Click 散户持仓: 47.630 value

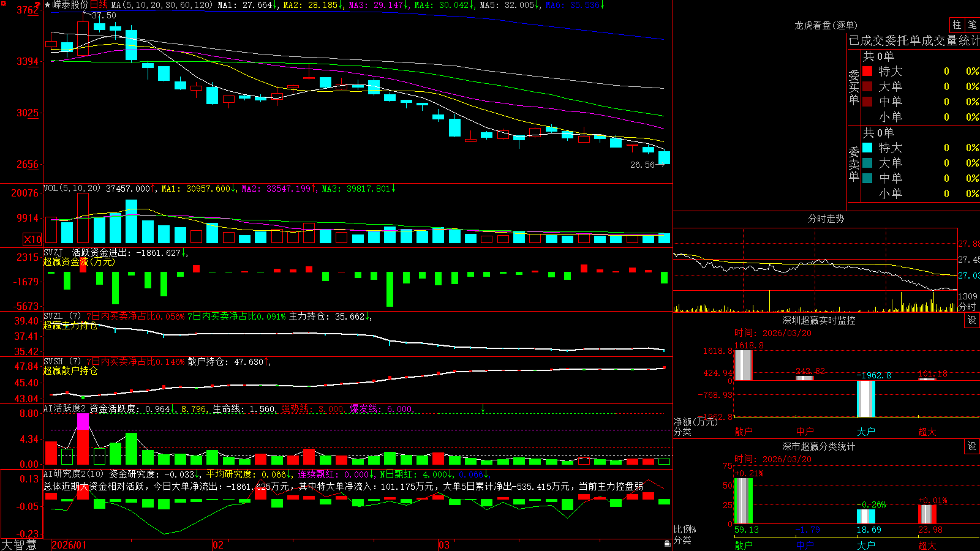[225, 362]
